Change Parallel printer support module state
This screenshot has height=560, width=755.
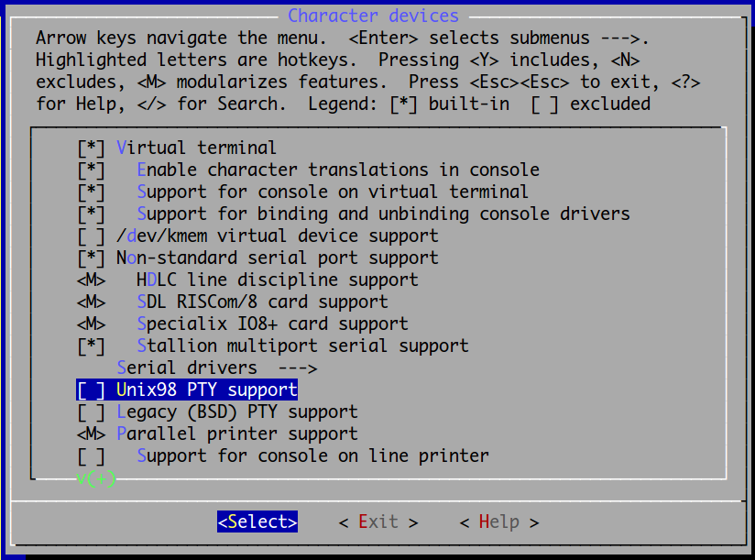click(91, 434)
